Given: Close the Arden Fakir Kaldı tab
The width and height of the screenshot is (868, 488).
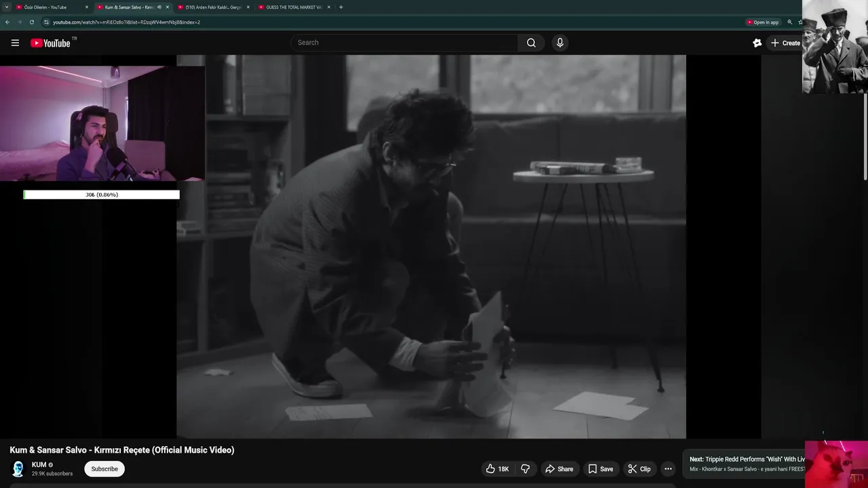Looking at the screenshot, I should (248, 7).
